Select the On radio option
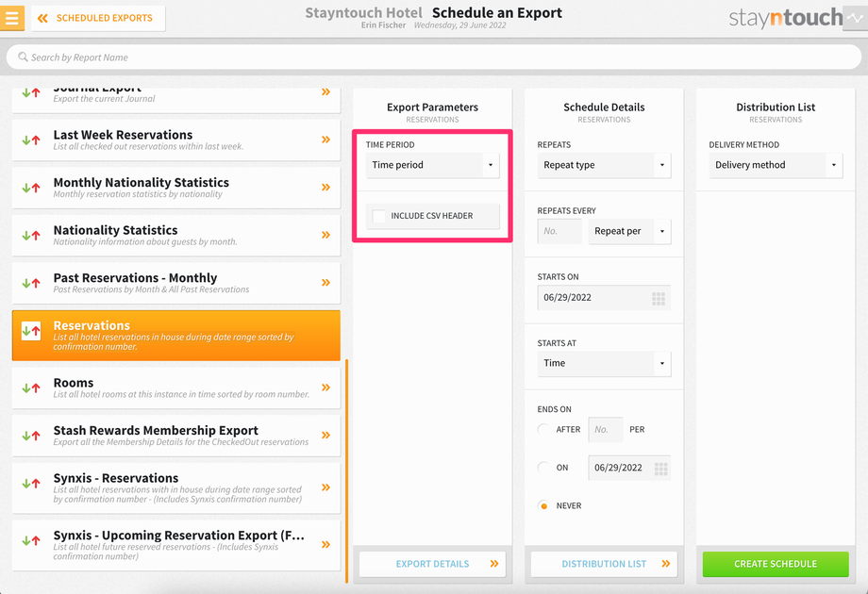 click(x=543, y=468)
